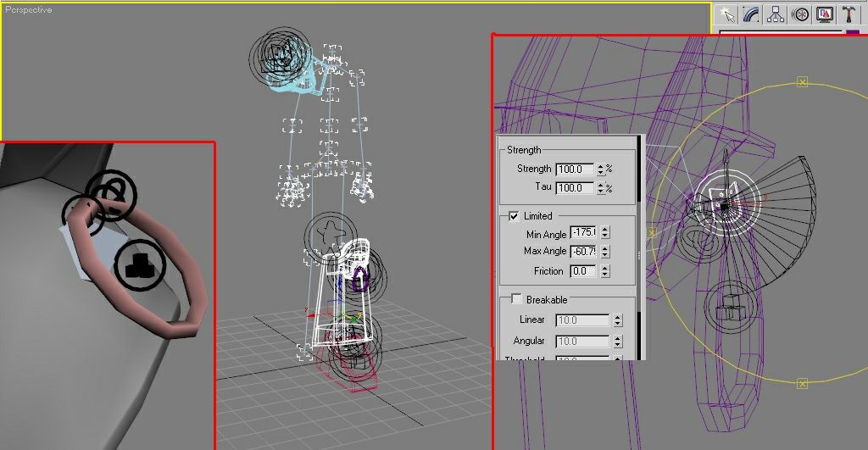Open the Utilities hammer tab

849,14
